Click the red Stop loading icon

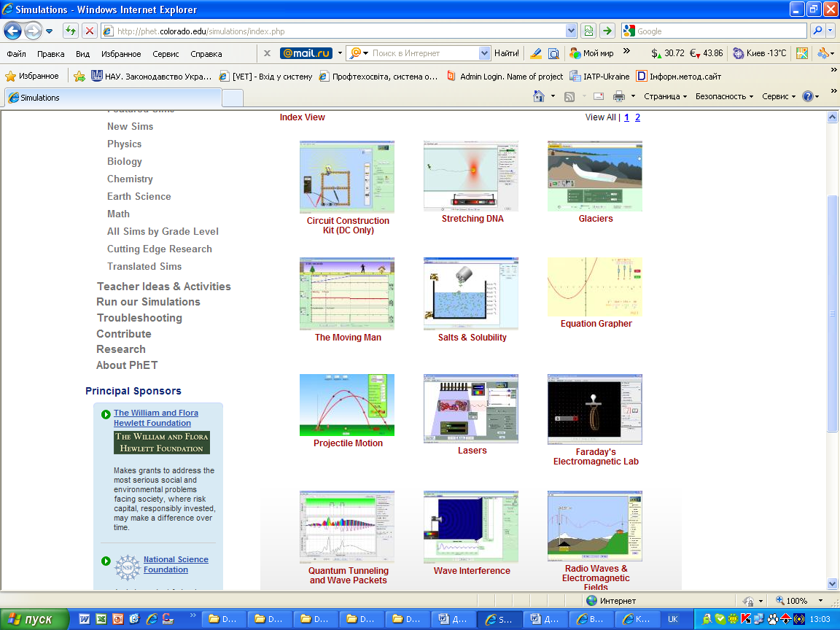pyautogui.click(x=90, y=31)
